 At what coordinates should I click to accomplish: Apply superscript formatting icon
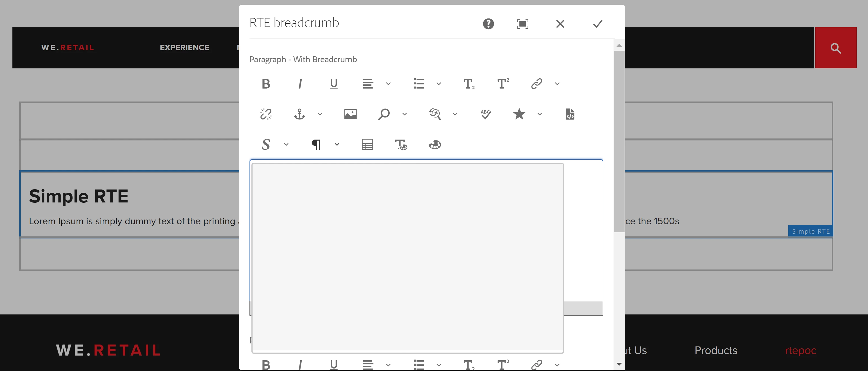[503, 84]
